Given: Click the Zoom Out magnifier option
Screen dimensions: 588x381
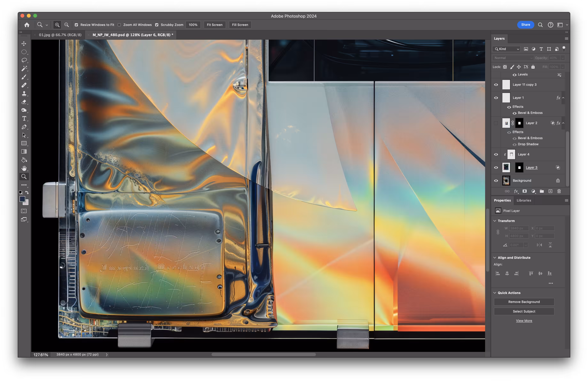Looking at the screenshot, I should click(x=66, y=25).
